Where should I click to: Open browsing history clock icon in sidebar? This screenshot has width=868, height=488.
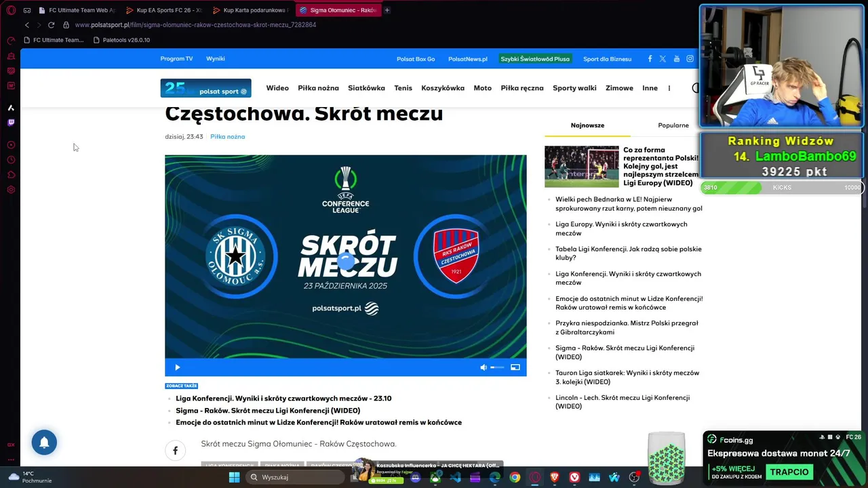pos(11,160)
